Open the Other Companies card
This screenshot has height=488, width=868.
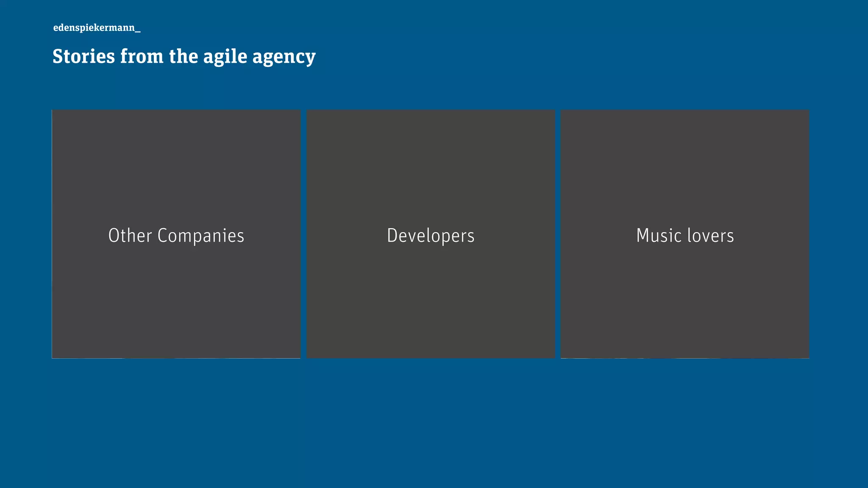point(176,234)
